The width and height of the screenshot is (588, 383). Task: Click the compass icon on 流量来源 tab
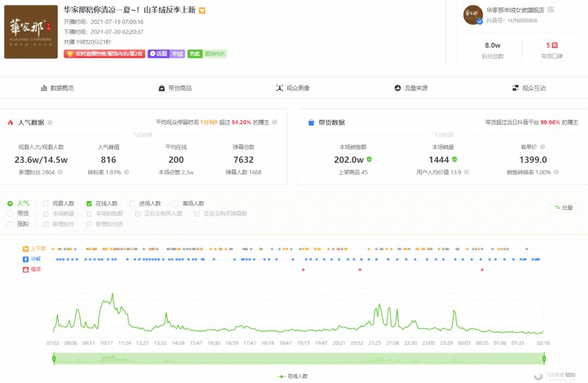pos(397,87)
